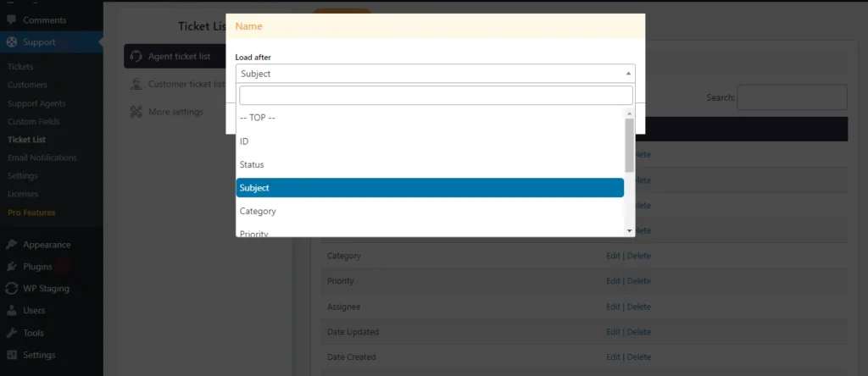Pick the highlighted Subject option
868x376 pixels.
click(430, 187)
